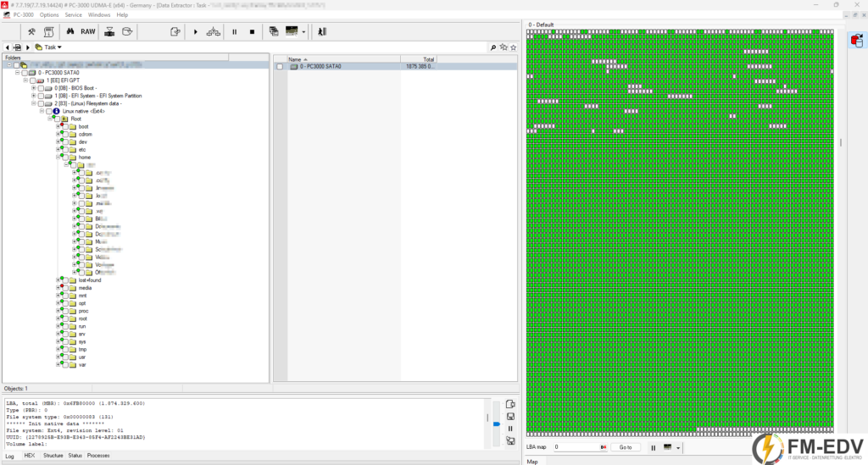Click the forward navigation arrow above Folders
Screen dimensions: 868x465
(28, 47)
